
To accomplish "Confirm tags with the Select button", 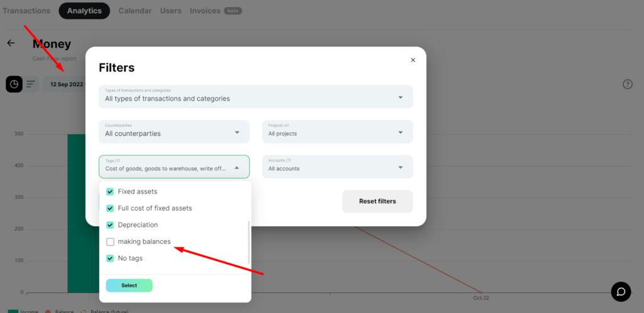I will (x=129, y=285).
